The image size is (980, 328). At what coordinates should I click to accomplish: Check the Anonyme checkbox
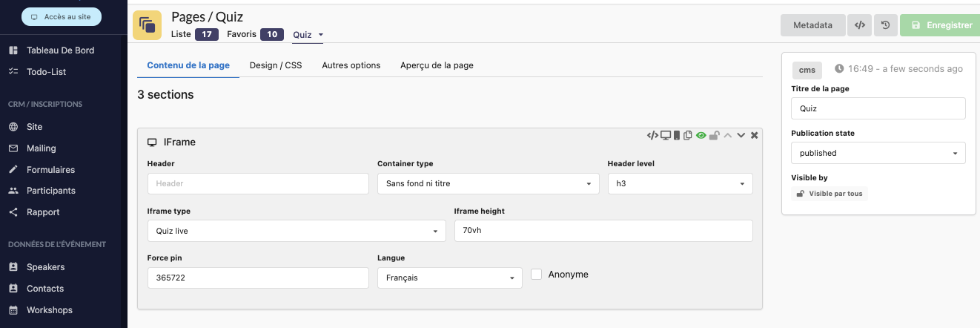click(537, 275)
